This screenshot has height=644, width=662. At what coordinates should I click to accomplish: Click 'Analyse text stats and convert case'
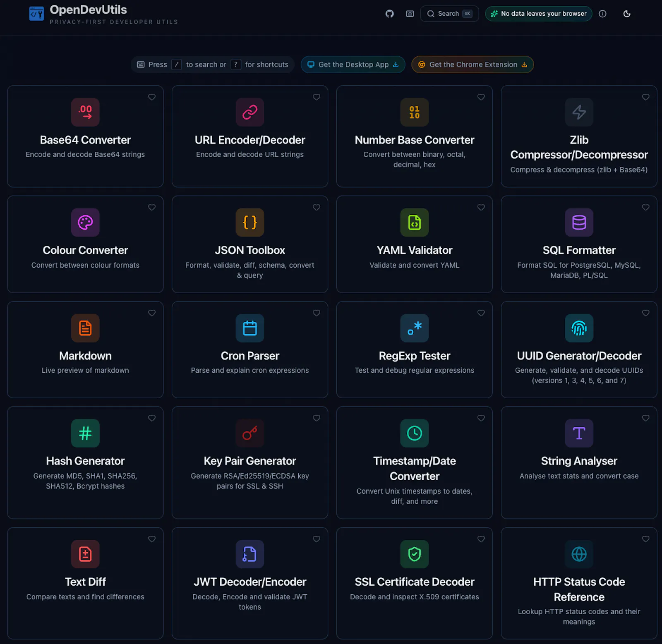579,476
